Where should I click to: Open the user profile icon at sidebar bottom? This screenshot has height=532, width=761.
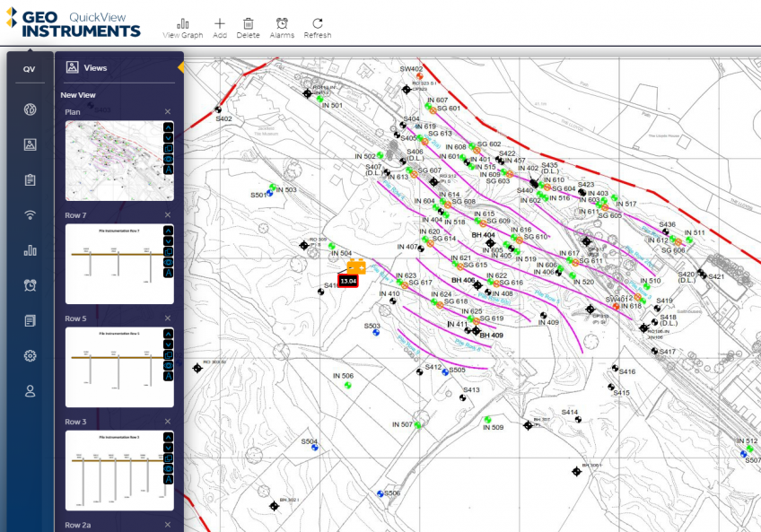pos(31,390)
